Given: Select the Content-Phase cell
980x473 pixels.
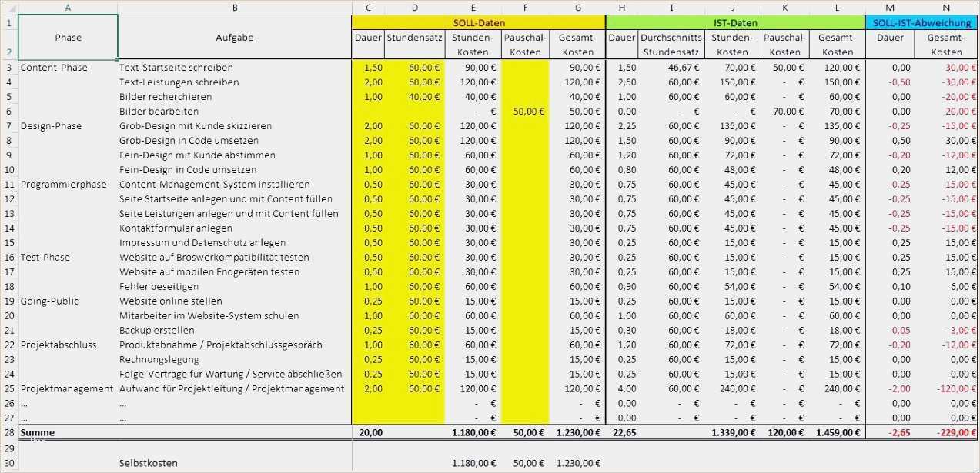Looking at the screenshot, I should pyautogui.click(x=54, y=68).
